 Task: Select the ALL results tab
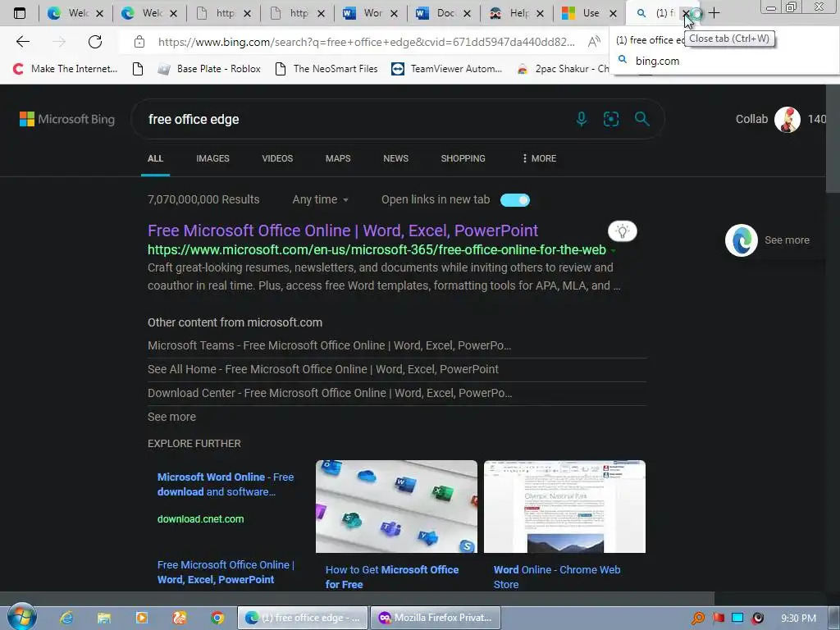[155, 158]
